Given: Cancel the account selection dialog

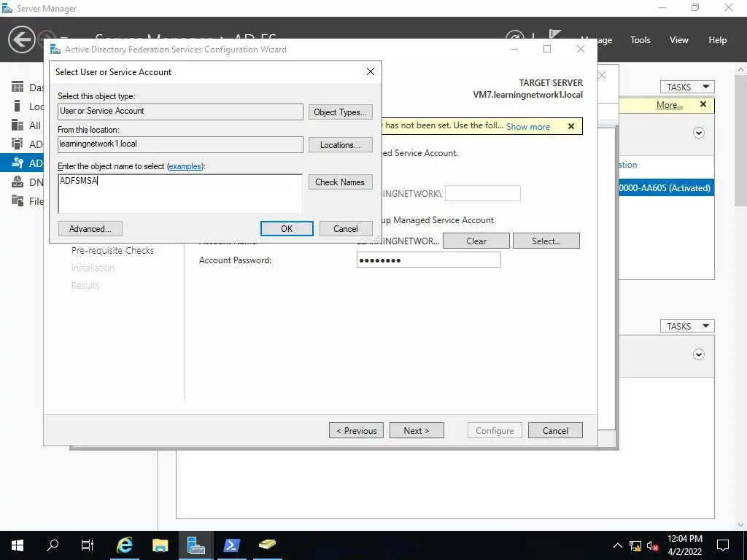Looking at the screenshot, I should coord(345,228).
